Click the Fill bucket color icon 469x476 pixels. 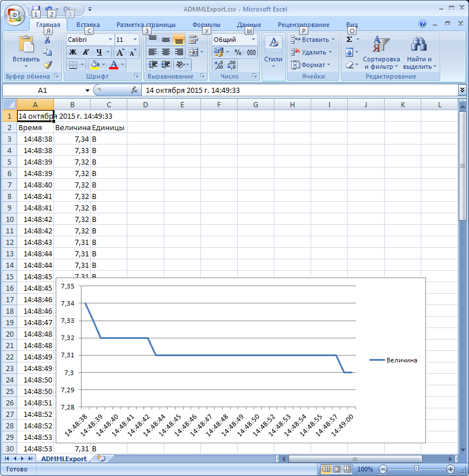point(95,65)
